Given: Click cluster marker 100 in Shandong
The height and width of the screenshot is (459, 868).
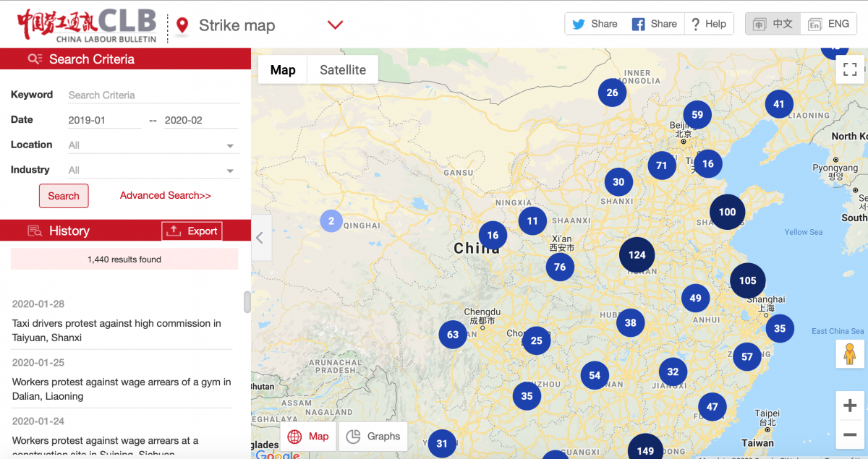Looking at the screenshot, I should point(728,212).
